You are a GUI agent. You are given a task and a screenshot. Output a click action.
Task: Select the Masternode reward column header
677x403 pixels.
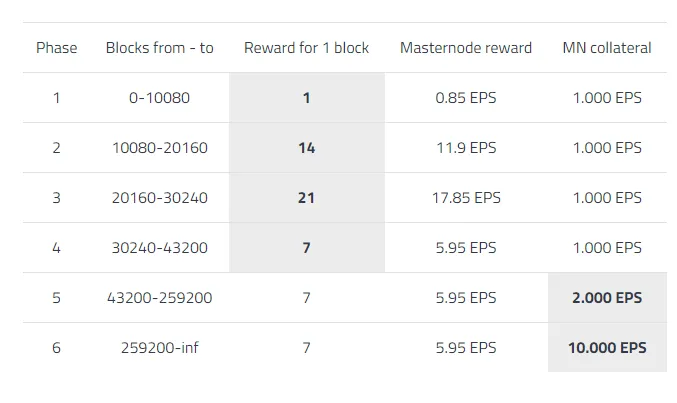click(466, 48)
